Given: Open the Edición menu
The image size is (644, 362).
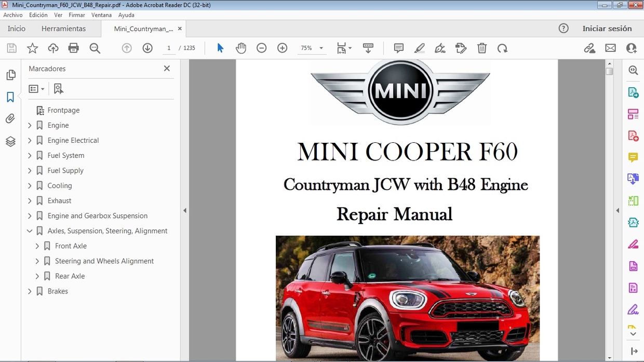Looking at the screenshot, I should pyautogui.click(x=38, y=15).
